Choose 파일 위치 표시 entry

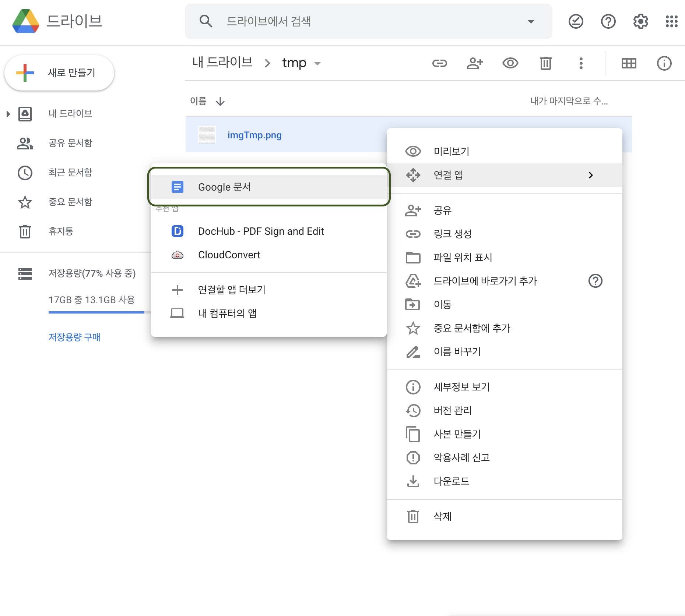(505, 258)
